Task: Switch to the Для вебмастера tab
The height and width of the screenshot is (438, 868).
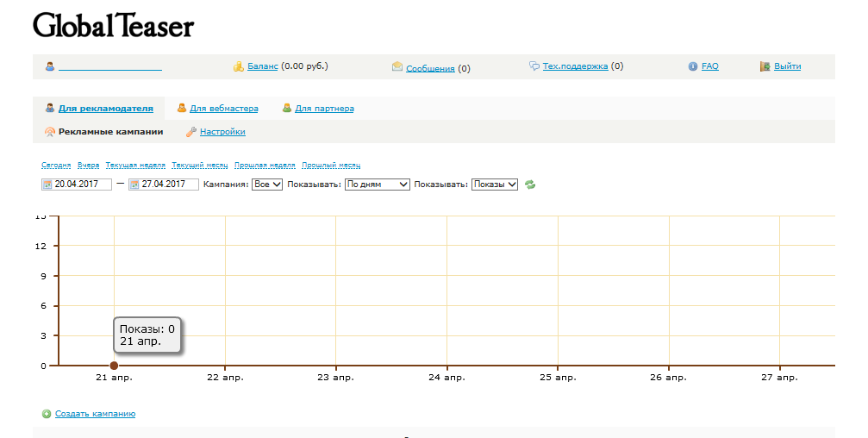Action: point(223,109)
